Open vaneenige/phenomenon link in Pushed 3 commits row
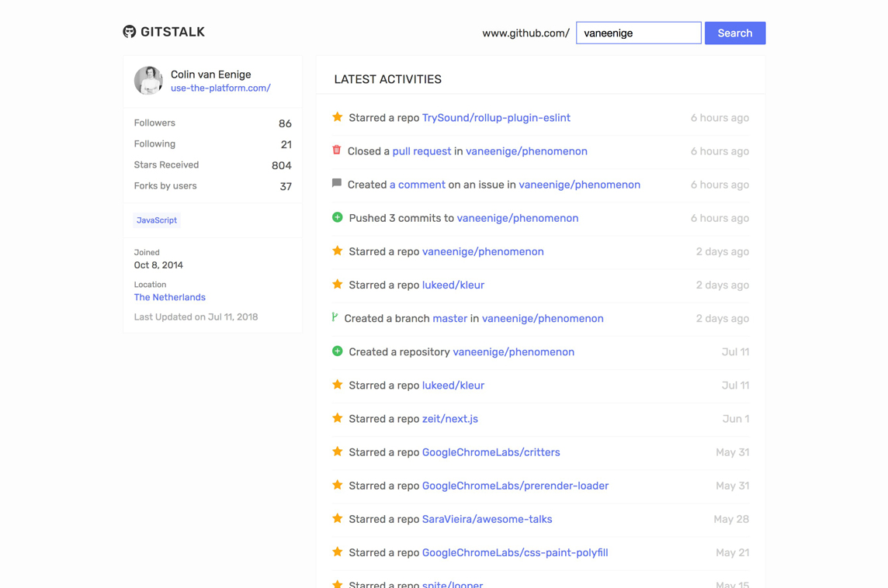Viewport: 888px width, 588px height. click(x=518, y=219)
